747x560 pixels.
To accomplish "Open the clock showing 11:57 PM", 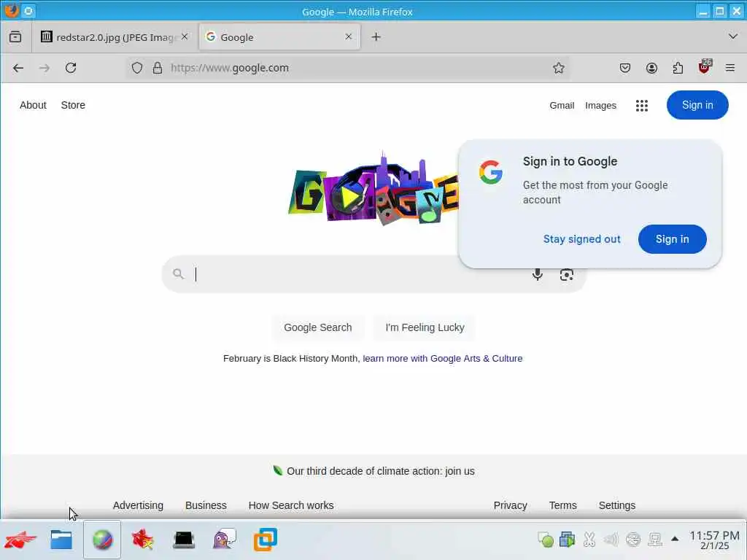I will click(x=715, y=540).
